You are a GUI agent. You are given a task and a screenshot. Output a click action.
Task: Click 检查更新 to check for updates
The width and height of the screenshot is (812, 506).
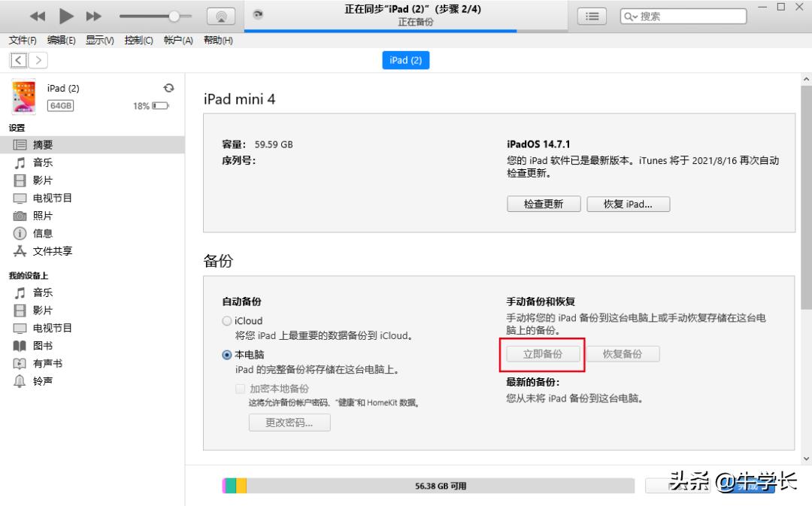(543, 203)
